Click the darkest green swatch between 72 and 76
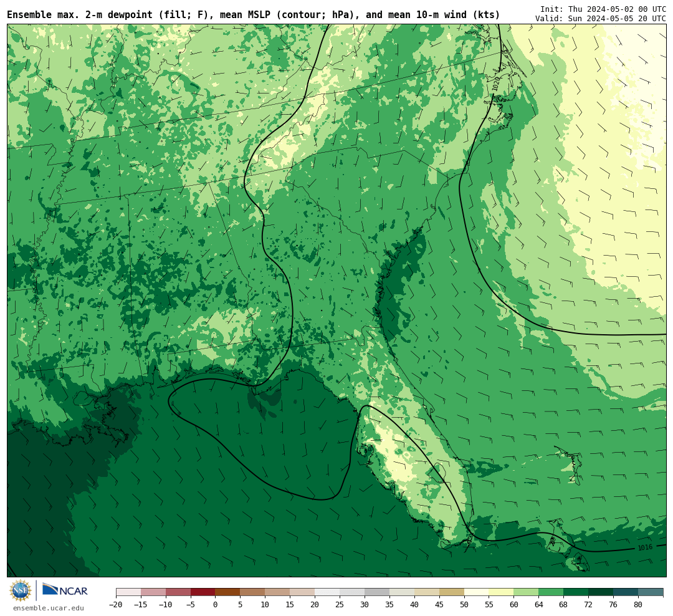The image size is (673, 616). 601,592
